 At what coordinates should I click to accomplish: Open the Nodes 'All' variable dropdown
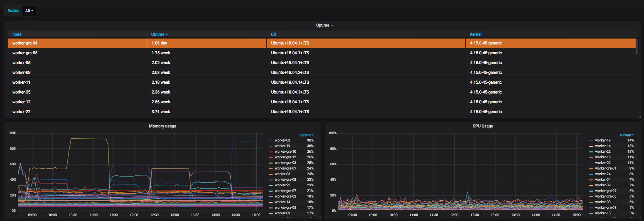pos(29,11)
